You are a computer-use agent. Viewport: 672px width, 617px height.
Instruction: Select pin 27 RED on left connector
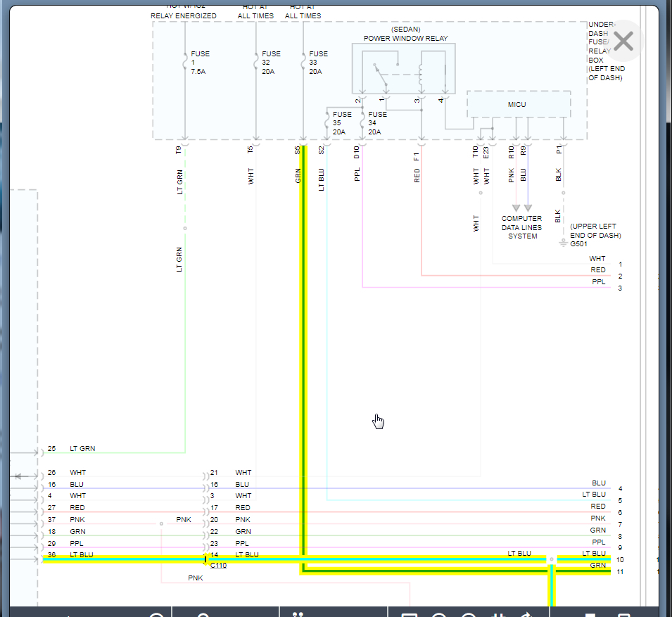click(x=66, y=508)
